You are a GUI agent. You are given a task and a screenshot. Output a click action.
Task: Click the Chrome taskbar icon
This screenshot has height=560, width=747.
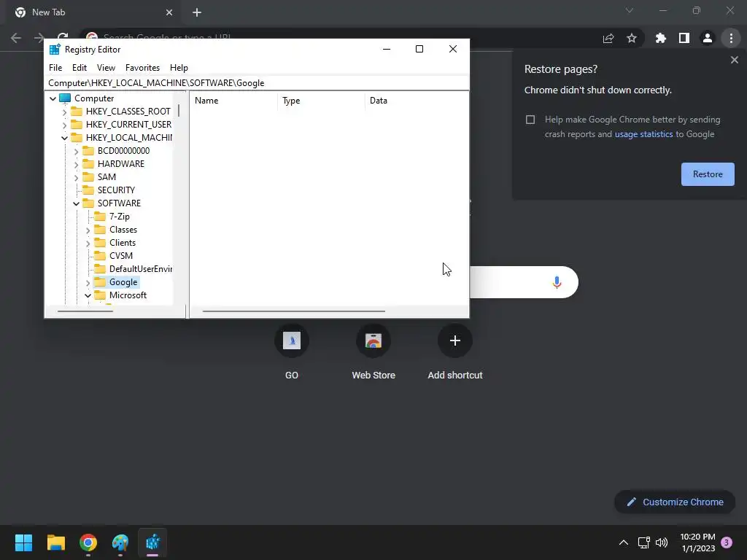(x=88, y=542)
